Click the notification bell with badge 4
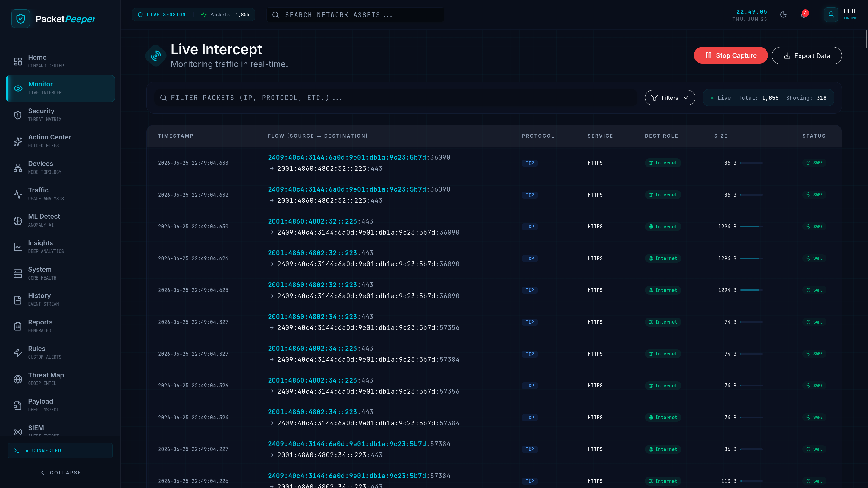Viewport: 868px width, 488px height. (804, 14)
